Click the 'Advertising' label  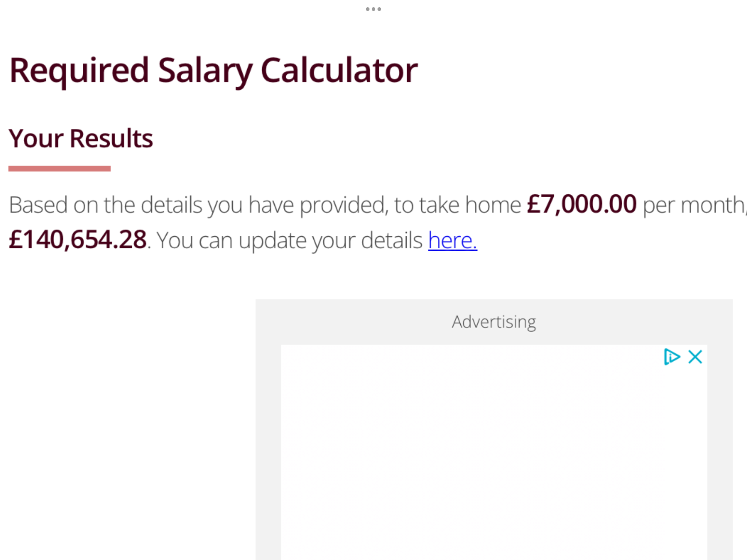click(x=494, y=322)
